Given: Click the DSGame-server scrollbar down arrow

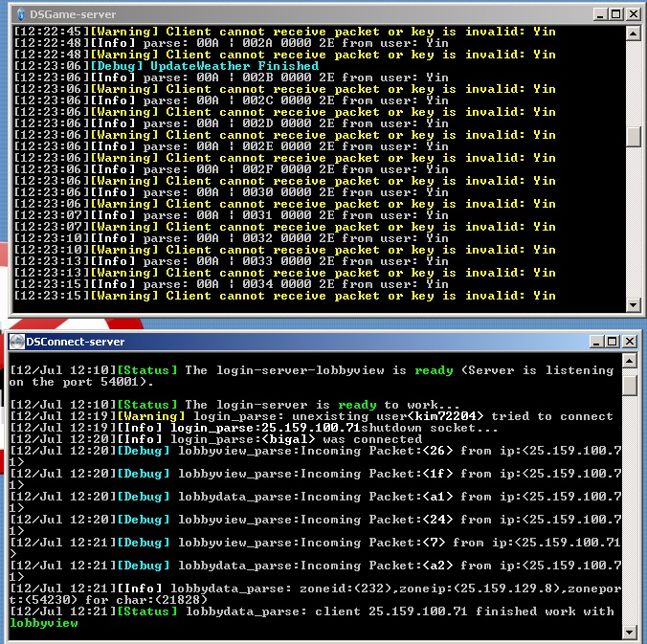Looking at the screenshot, I should [x=632, y=304].
